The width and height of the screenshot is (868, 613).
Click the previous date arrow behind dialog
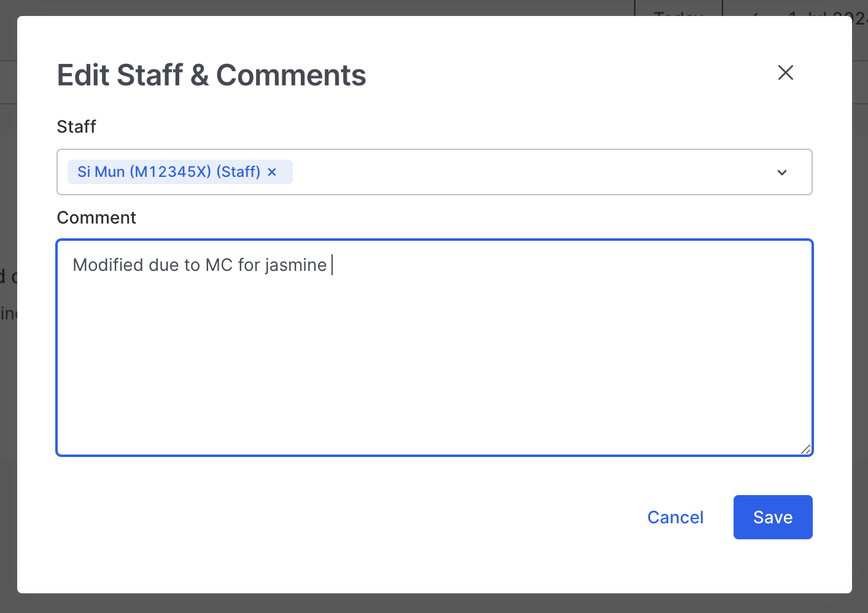[x=754, y=11]
